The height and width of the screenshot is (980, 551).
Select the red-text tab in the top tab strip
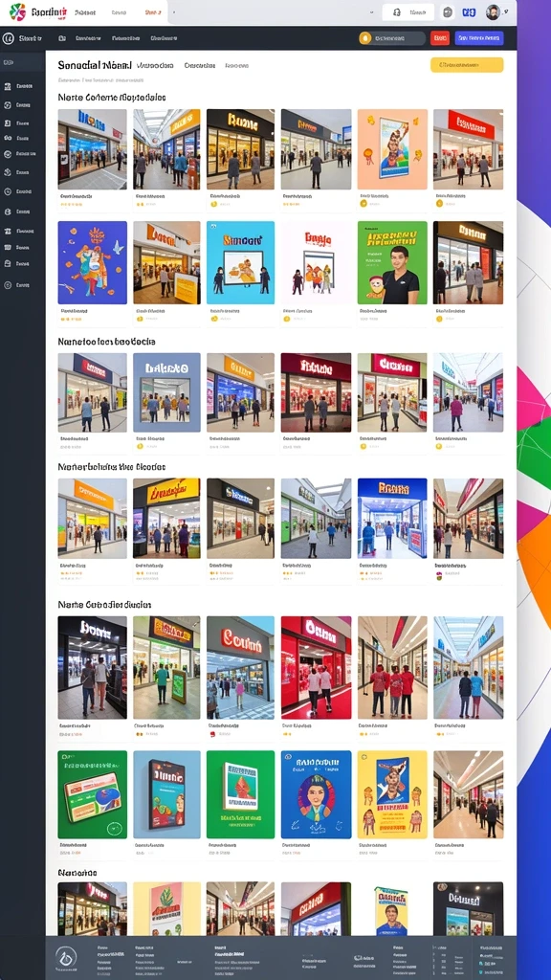pyautogui.click(x=152, y=11)
